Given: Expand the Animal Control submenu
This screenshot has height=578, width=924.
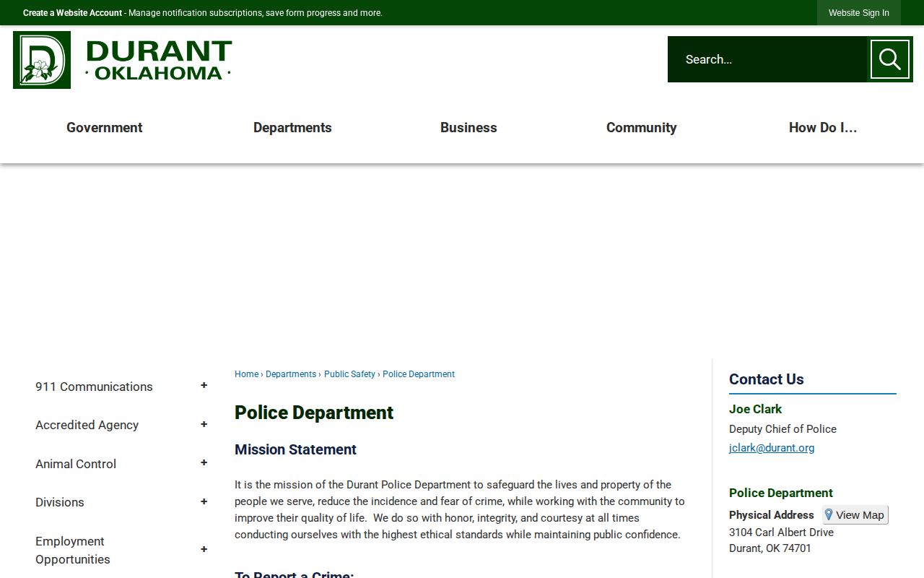Looking at the screenshot, I should point(204,463).
